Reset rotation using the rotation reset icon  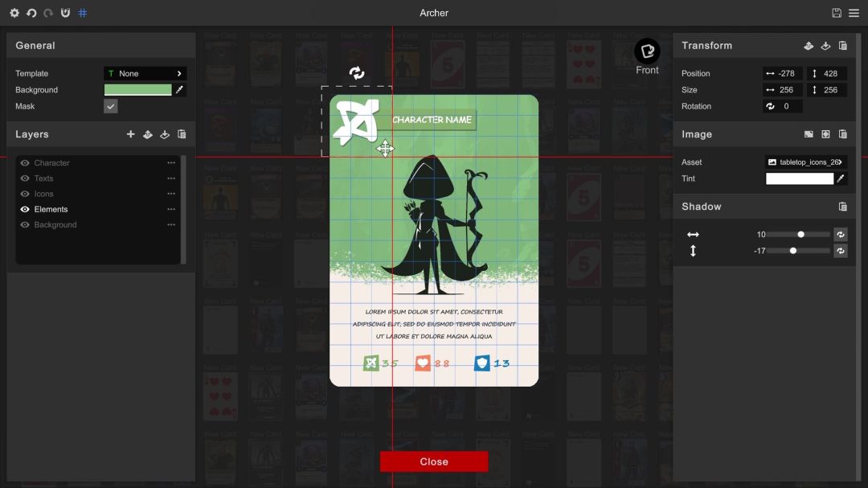[770, 105]
